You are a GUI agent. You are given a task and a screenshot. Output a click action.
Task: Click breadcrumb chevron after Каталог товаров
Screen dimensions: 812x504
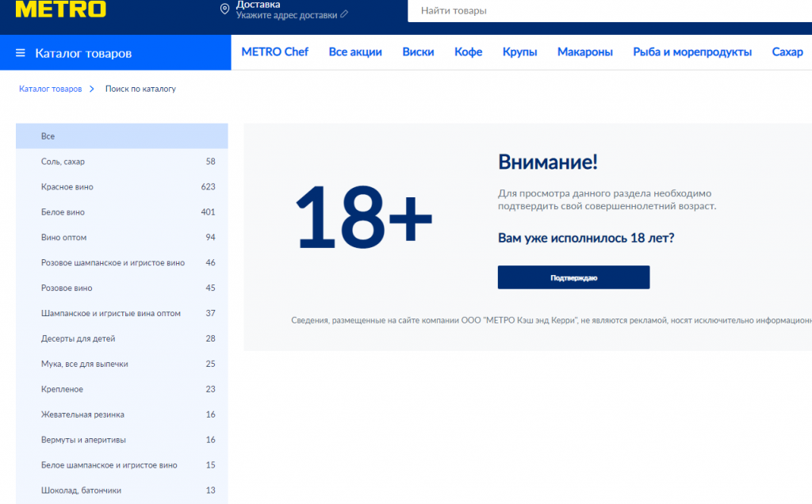(92, 90)
